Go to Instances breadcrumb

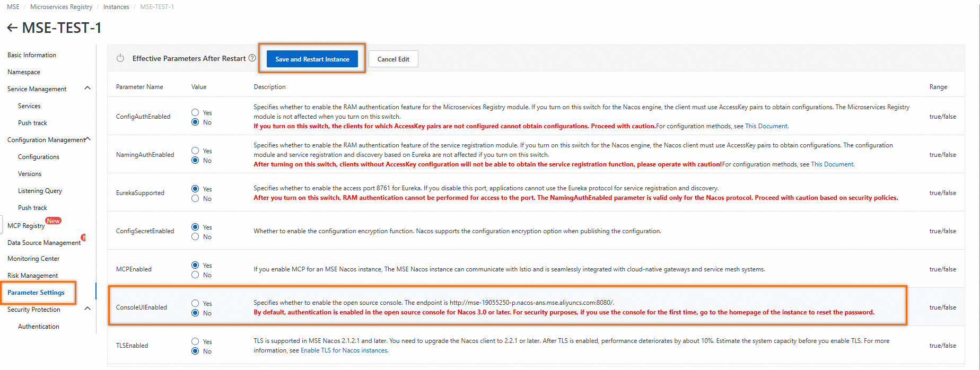(116, 7)
